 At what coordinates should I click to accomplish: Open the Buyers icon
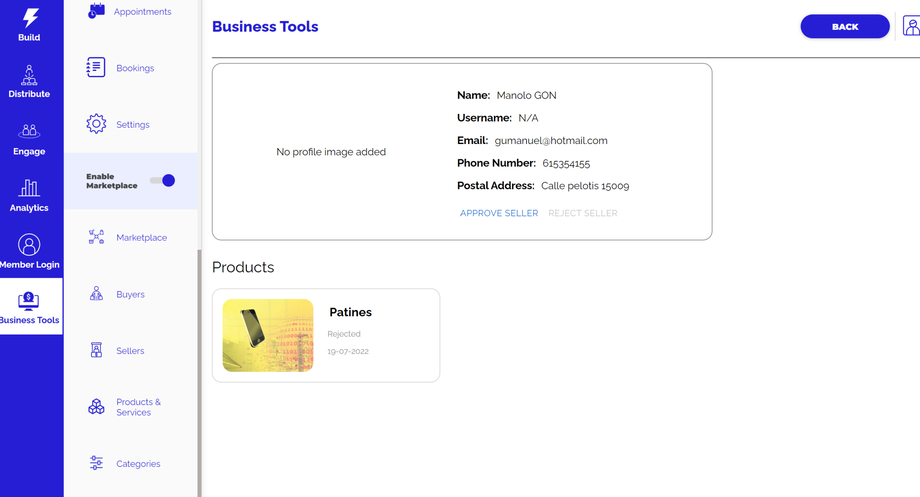tap(96, 294)
